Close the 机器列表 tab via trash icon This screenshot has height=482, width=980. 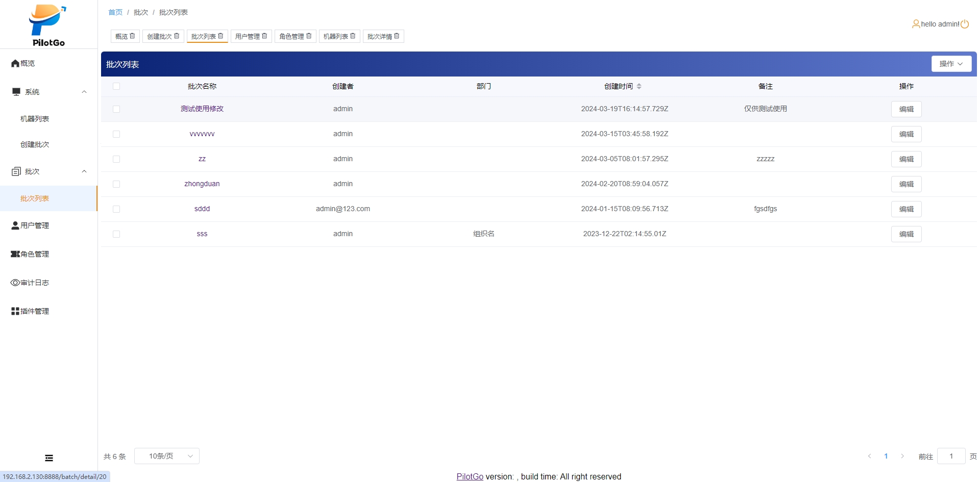coord(353,36)
